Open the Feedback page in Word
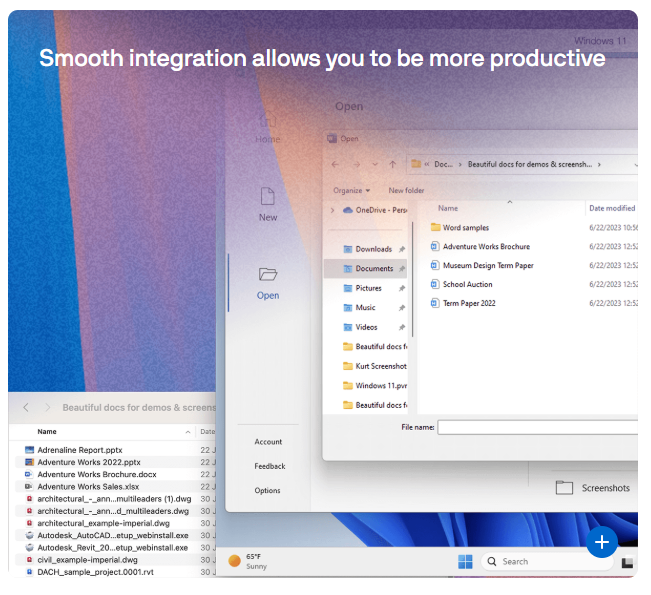The height and width of the screenshot is (595, 651). coord(270,466)
